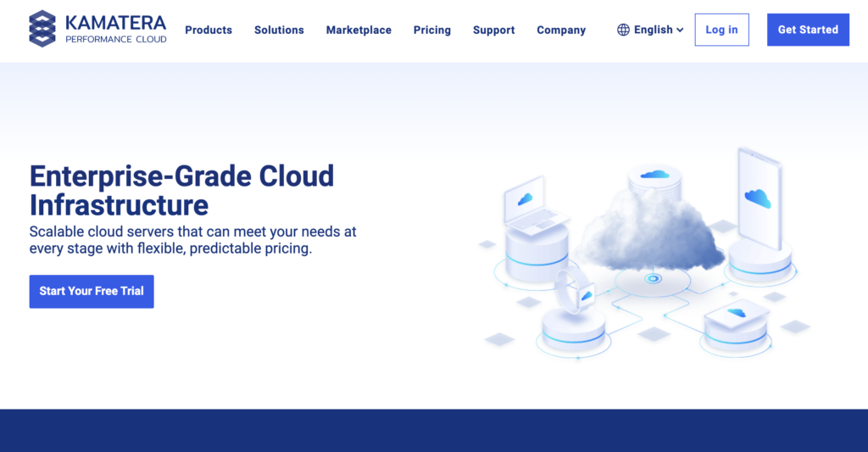The height and width of the screenshot is (452, 868).
Task: Click the cloud cylinder behind the big cloud
Action: [x=654, y=177]
